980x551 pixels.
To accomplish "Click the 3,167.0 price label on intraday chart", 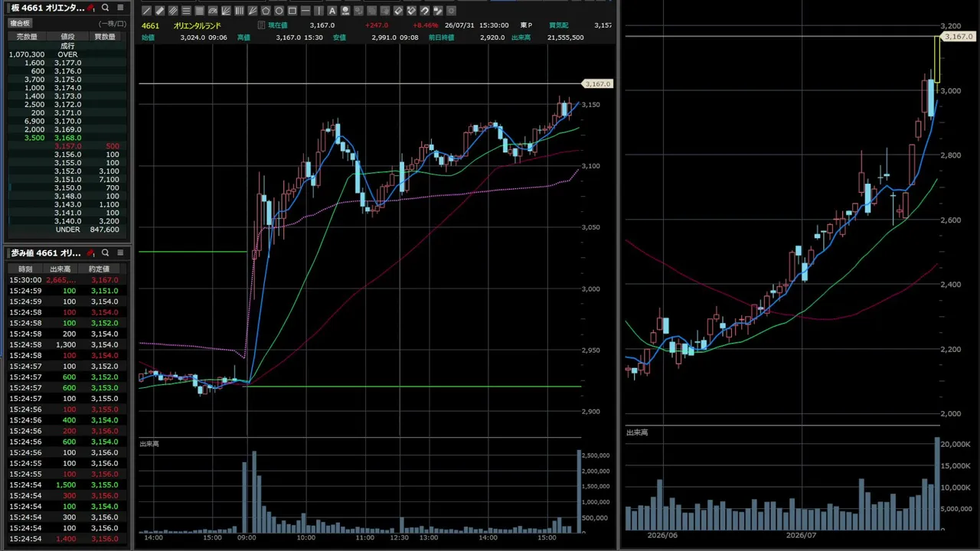I will [x=597, y=84].
